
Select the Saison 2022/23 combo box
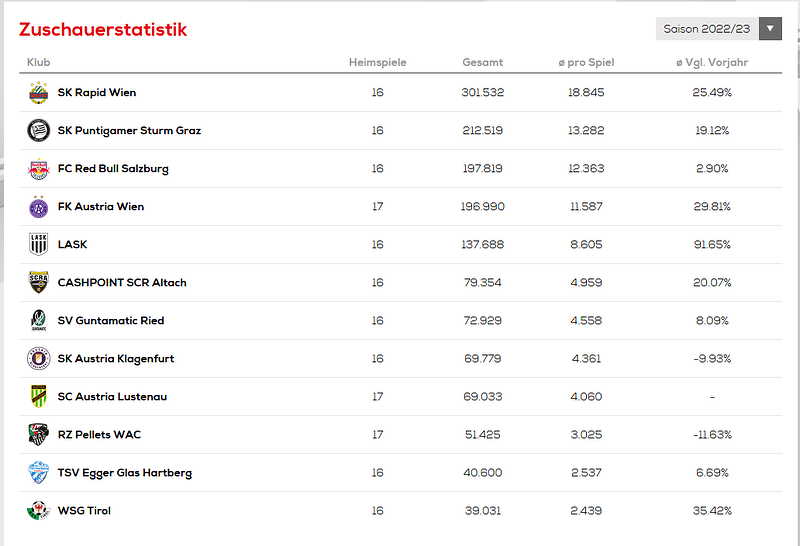718,29
